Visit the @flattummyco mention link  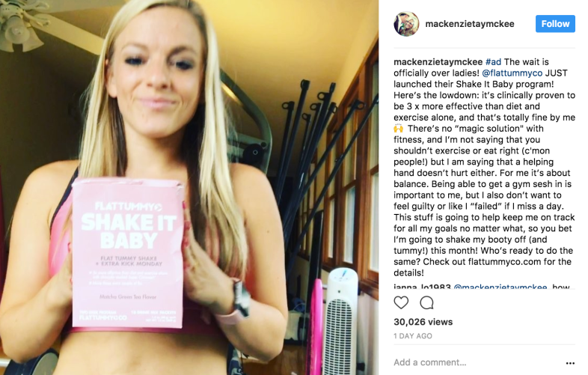[x=512, y=73]
